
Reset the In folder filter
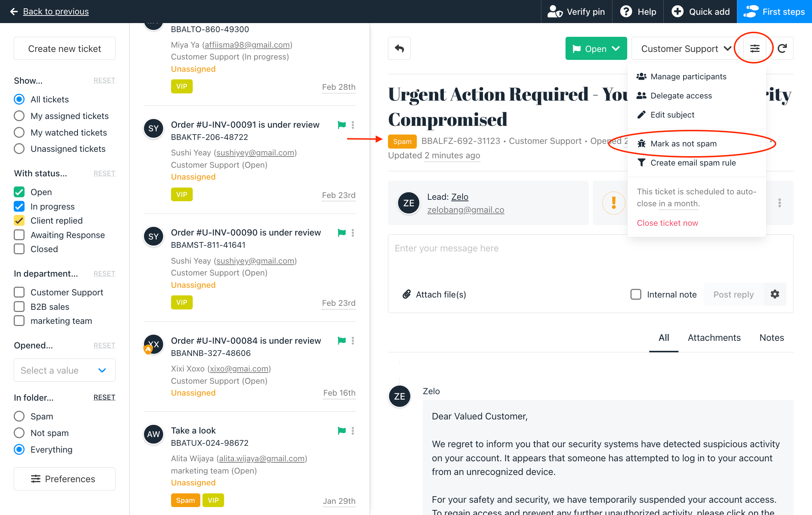pos(104,397)
